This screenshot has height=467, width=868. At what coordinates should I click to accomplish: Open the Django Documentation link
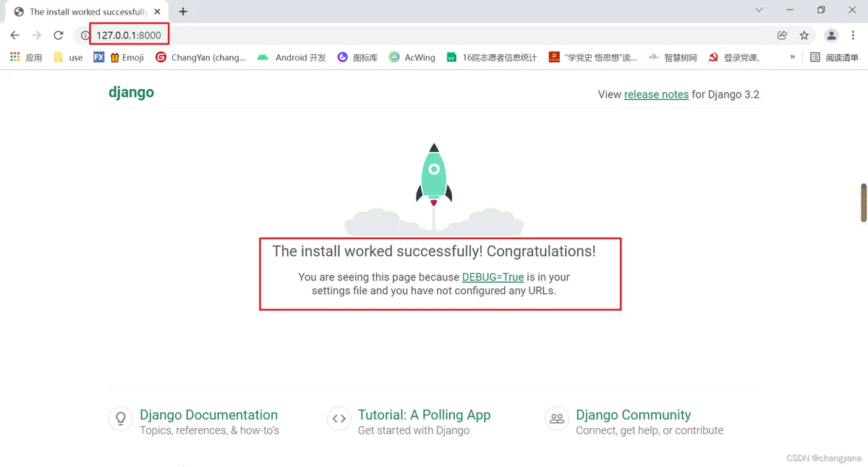click(x=208, y=415)
